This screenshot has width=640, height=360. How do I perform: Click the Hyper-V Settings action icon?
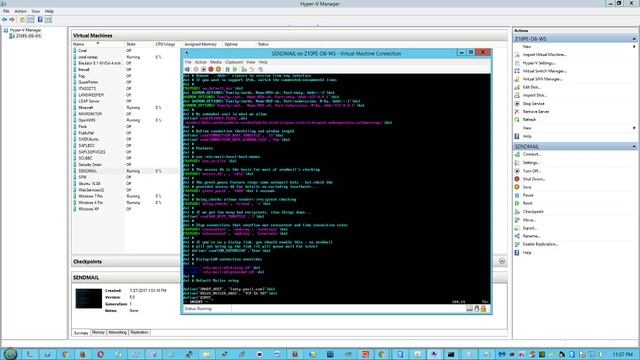[517, 63]
